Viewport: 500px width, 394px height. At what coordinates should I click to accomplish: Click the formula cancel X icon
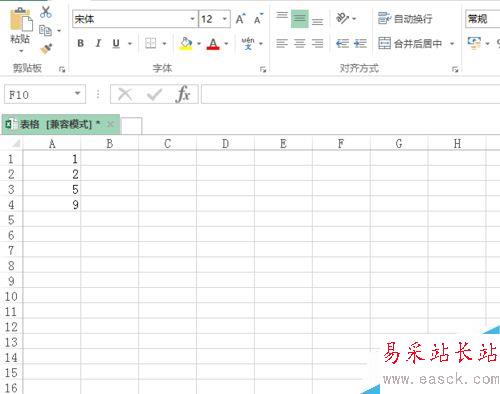(125, 94)
